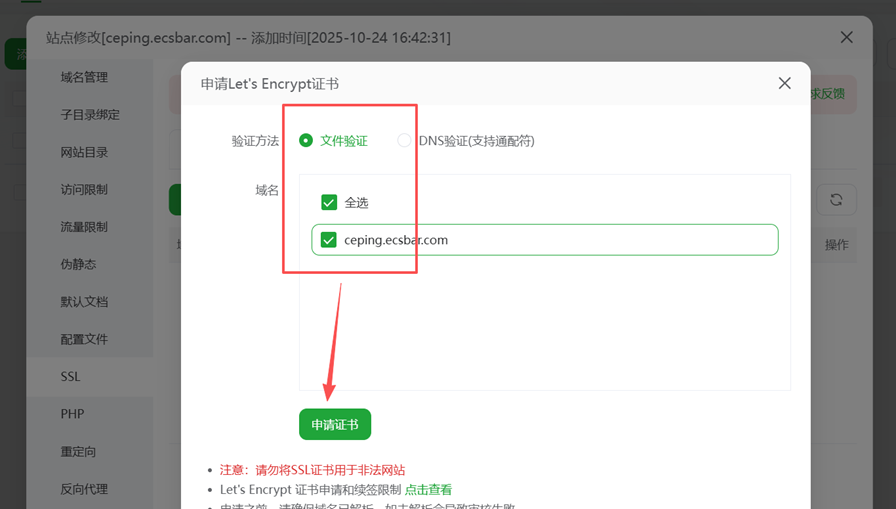
Task: Uncheck the ceping.ecsbar.com domain checkbox
Action: click(x=329, y=240)
